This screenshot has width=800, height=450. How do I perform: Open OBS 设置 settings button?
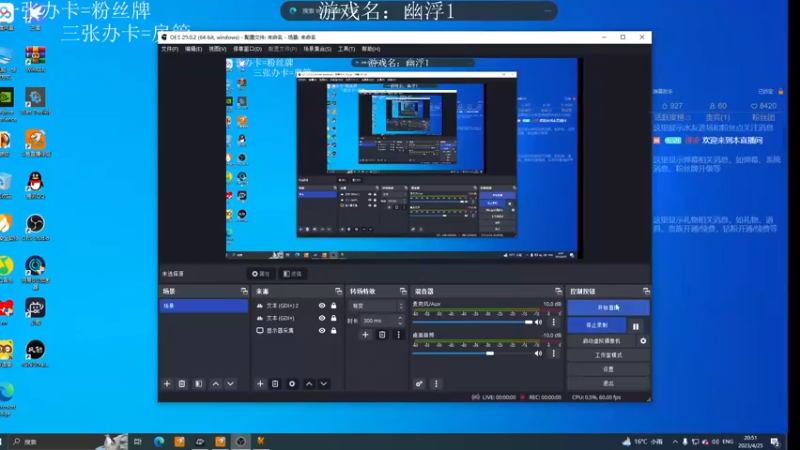click(608, 369)
